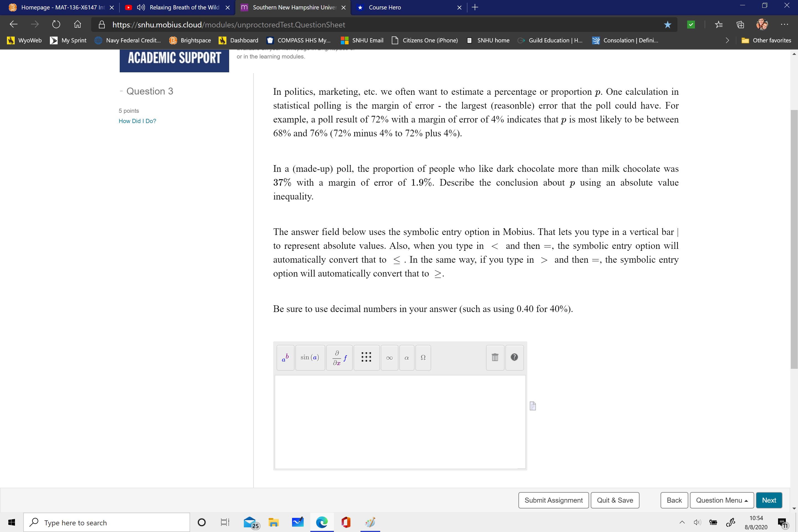Insert the infinity symbol

[389, 358]
